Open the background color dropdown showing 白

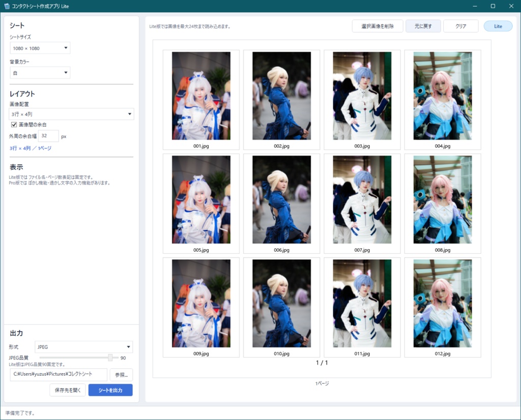click(x=40, y=73)
